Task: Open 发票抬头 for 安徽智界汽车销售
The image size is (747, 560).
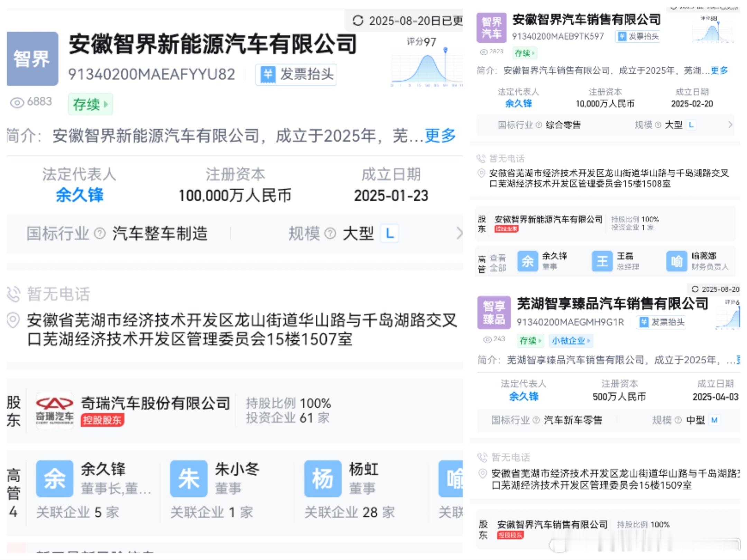Action: click(x=637, y=36)
